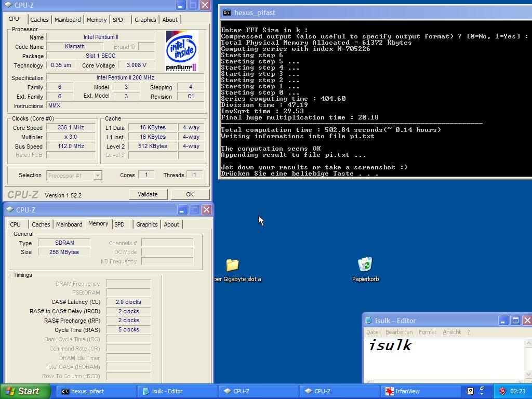Select the Papierkorb recycle bin icon
This screenshot has height=399, width=532.
365,264
